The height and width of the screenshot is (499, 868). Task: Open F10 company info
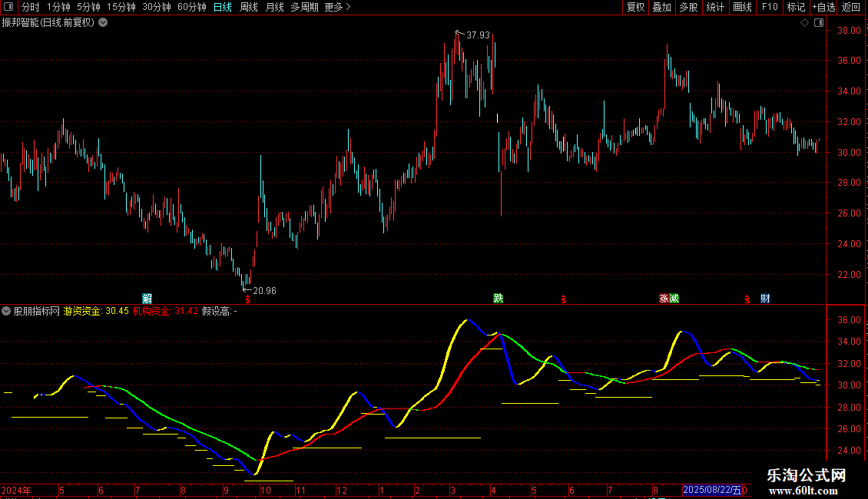click(770, 7)
